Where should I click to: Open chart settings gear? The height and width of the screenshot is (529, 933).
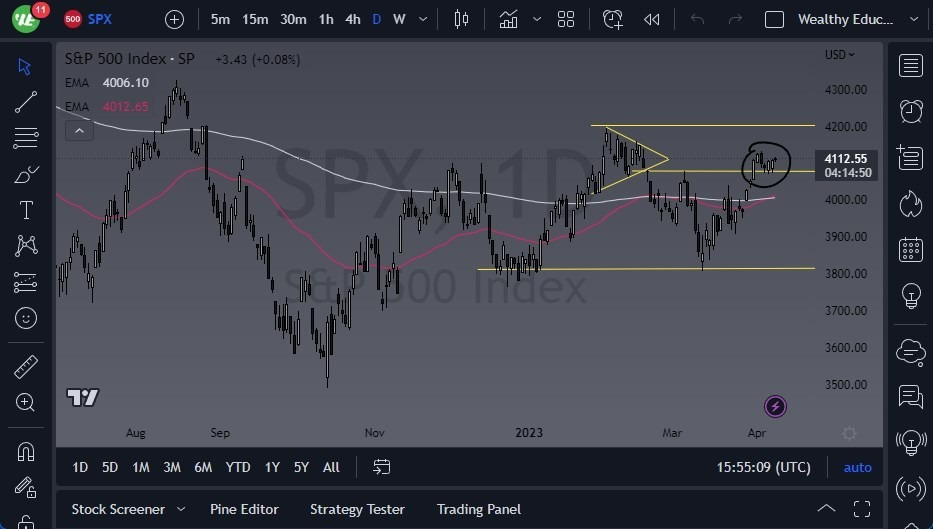[x=849, y=433]
